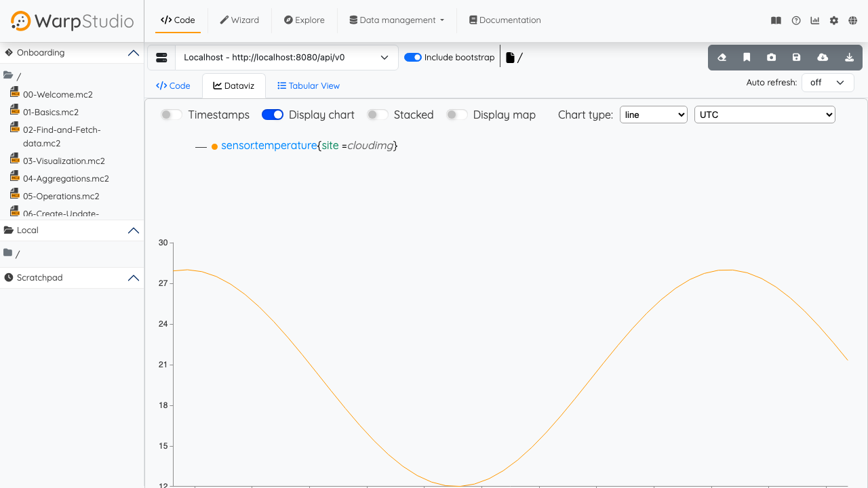Click the slash path text beside file icon
The image size is (868, 488).
click(x=520, y=58)
